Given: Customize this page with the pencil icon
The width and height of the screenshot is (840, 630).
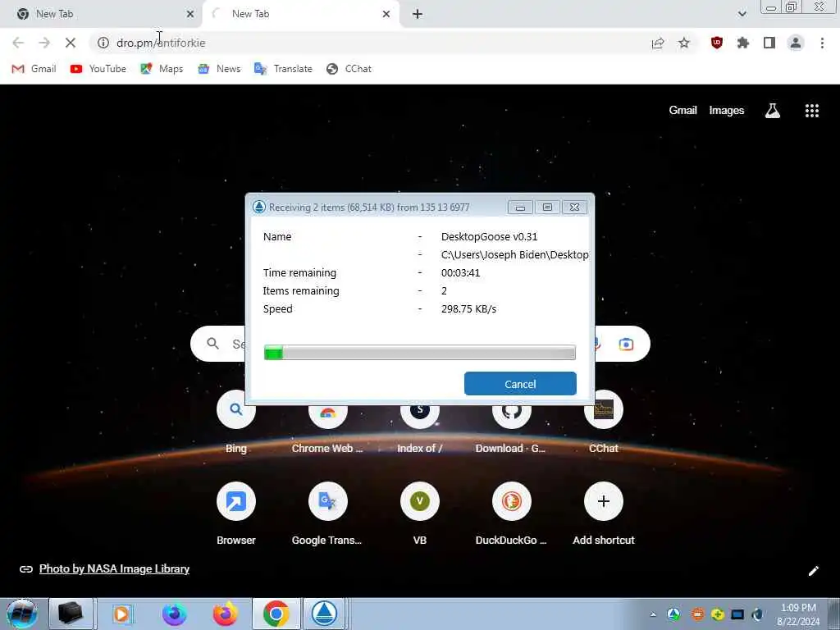Looking at the screenshot, I should pos(813,571).
